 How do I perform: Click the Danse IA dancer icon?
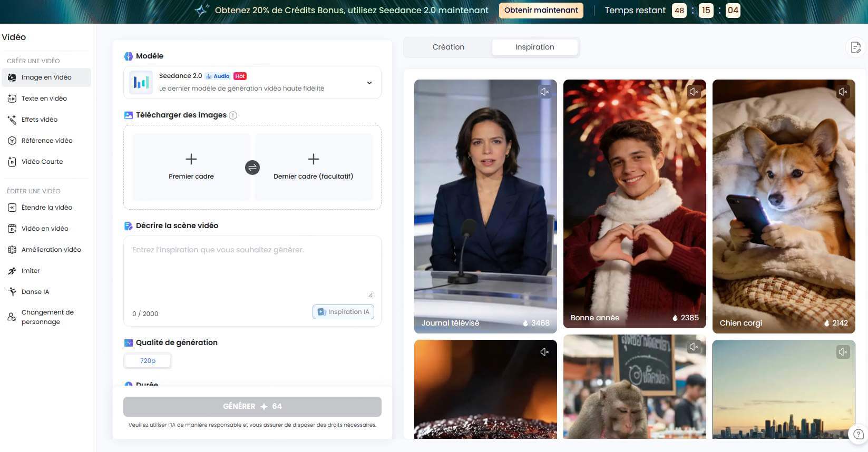pos(12,292)
